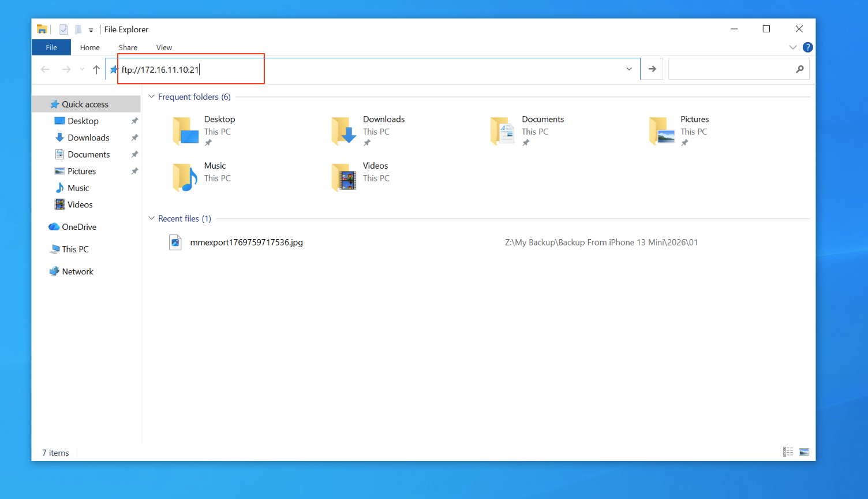This screenshot has height=499, width=868.
Task: Click the search magnifier icon
Action: [799, 69]
